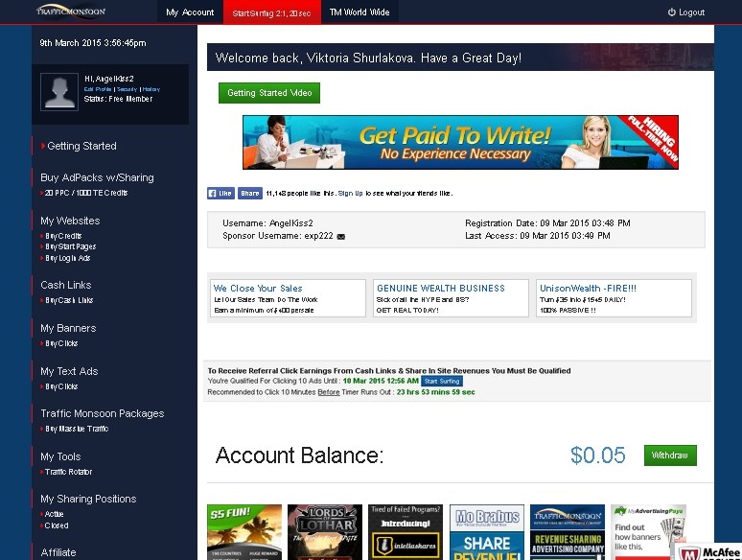
Task: Click the Edit Profile link
Action: click(x=98, y=89)
